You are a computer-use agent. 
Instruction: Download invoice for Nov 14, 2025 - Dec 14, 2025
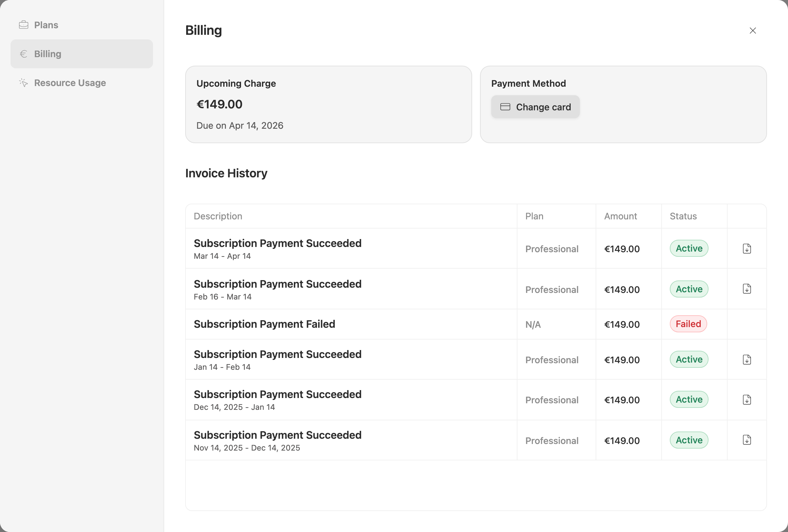click(747, 440)
